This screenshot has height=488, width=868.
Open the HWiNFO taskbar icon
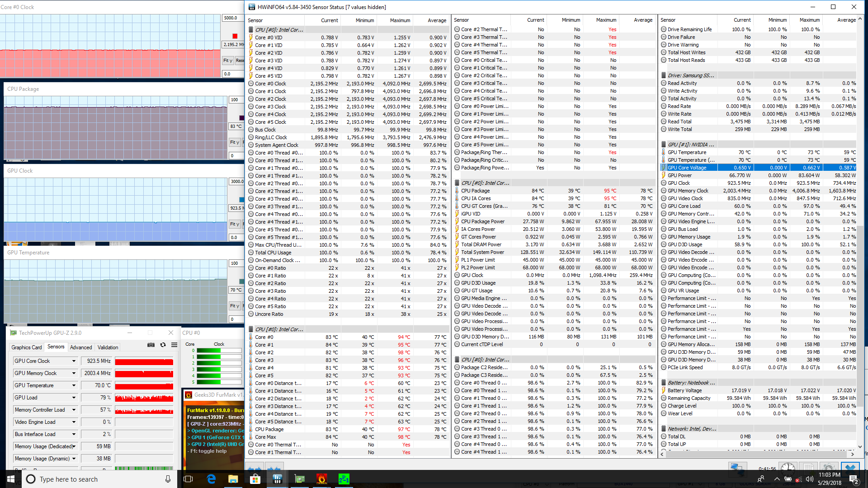pyautogui.click(x=277, y=479)
